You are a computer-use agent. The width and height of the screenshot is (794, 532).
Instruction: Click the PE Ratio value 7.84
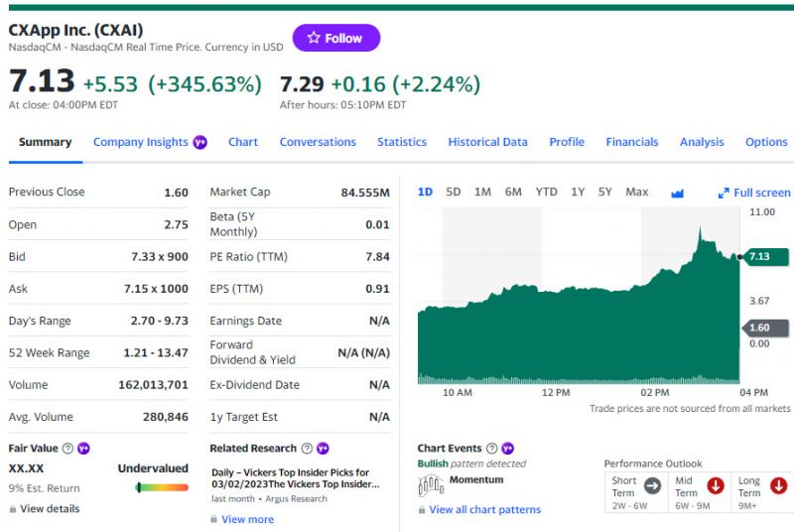tap(377, 257)
